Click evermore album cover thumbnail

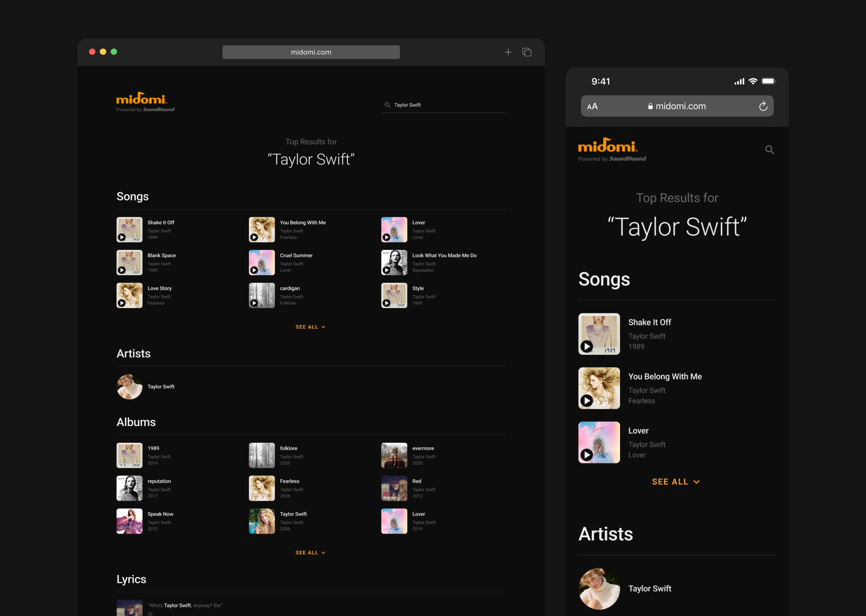(394, 455)
